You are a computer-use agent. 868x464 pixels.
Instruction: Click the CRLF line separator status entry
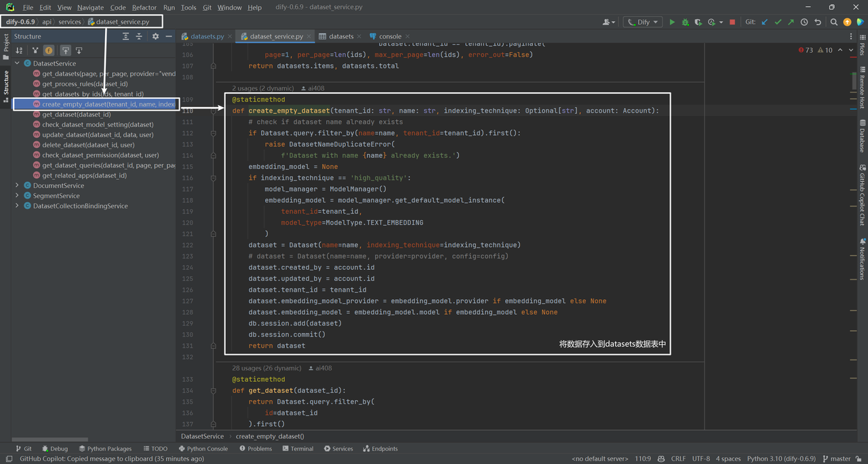(678, 459)
